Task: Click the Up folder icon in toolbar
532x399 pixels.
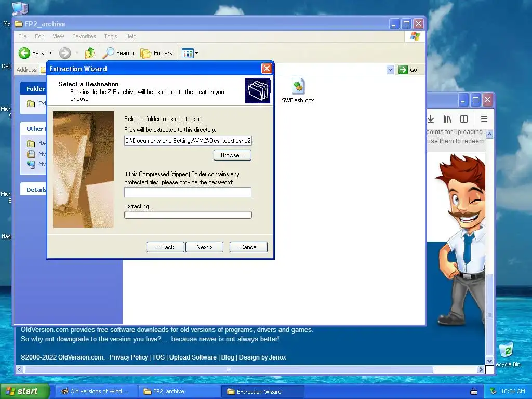Action: [89, 53]
